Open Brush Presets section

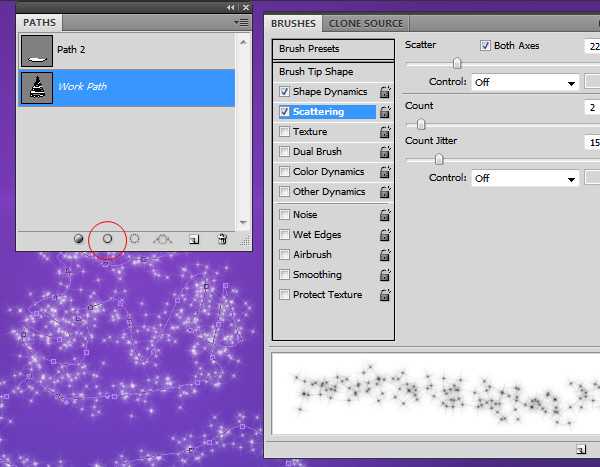[x=334, y=49]
